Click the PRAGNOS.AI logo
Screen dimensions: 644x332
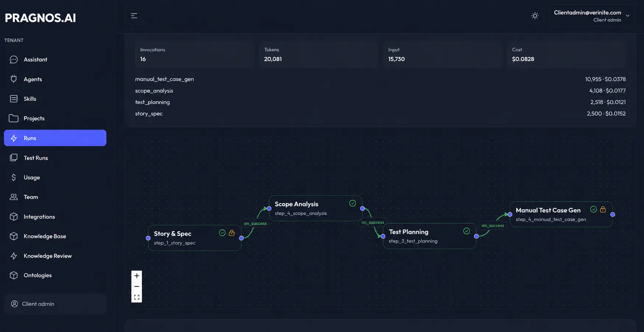pos(41,18)
